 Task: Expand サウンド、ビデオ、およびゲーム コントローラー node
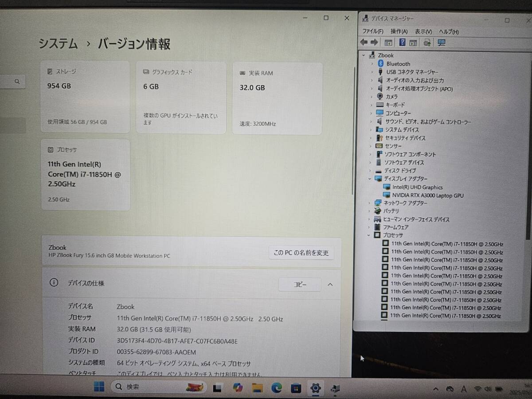pyautogui.click(x=372, y=121)
